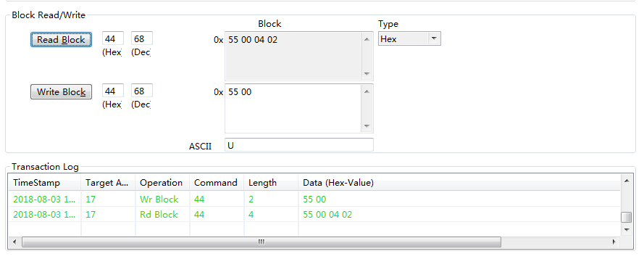
Task: Click the transaction log scroll-up arrow
Action: [x=627, y=180]
